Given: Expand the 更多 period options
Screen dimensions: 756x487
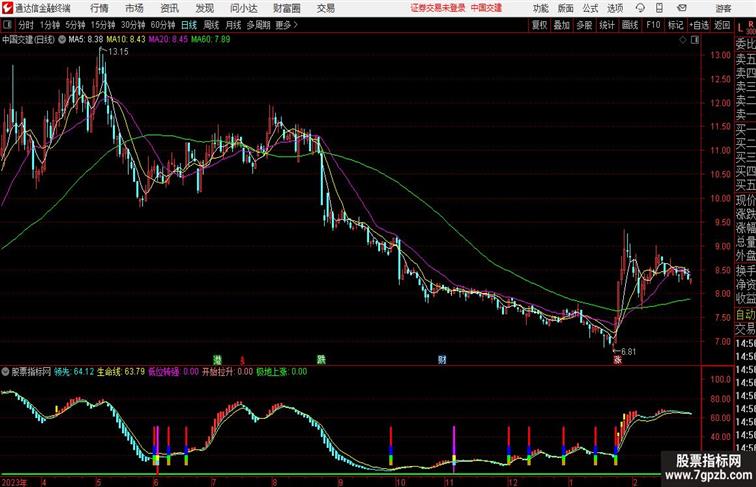Looking at the screenshot, I should click(x=286, y=25).
